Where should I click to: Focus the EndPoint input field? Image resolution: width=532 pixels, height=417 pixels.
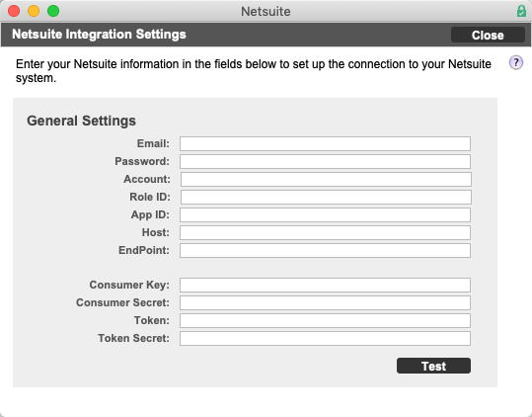pyautogui.click(x=325, y=250)
